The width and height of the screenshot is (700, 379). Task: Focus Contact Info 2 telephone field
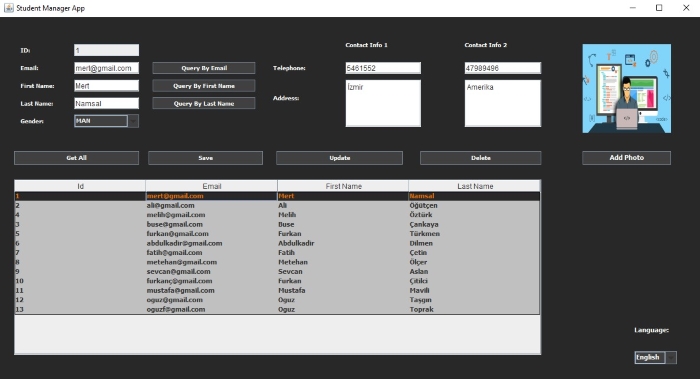point(503,68)
